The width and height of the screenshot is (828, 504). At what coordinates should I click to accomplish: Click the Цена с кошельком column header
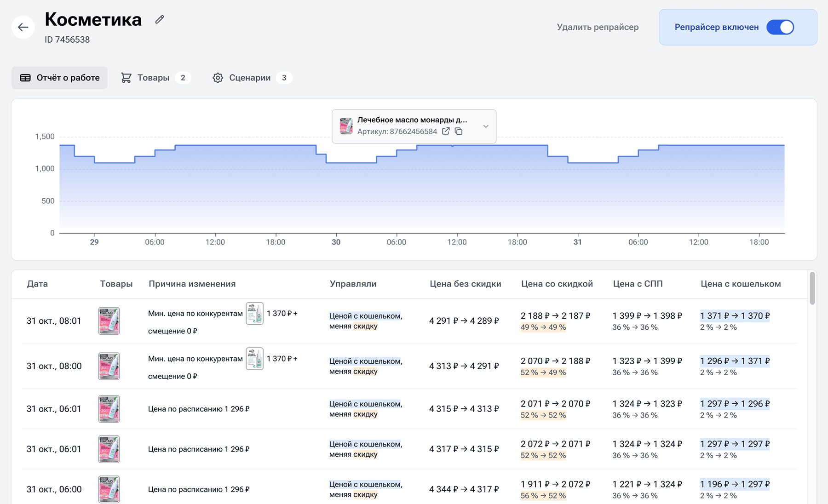[740, 284]
